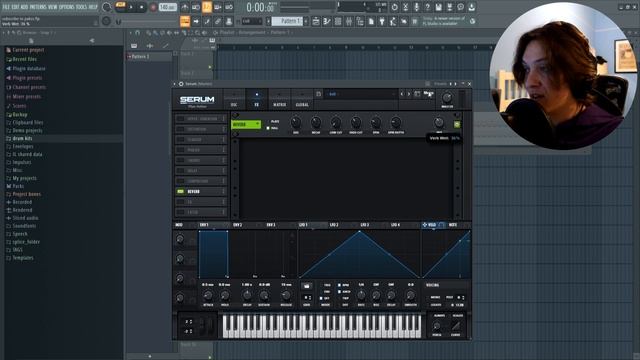Open the PATTERNS menu
The width and height of the screenshot is (640, 360).
(x=38, y=7)
